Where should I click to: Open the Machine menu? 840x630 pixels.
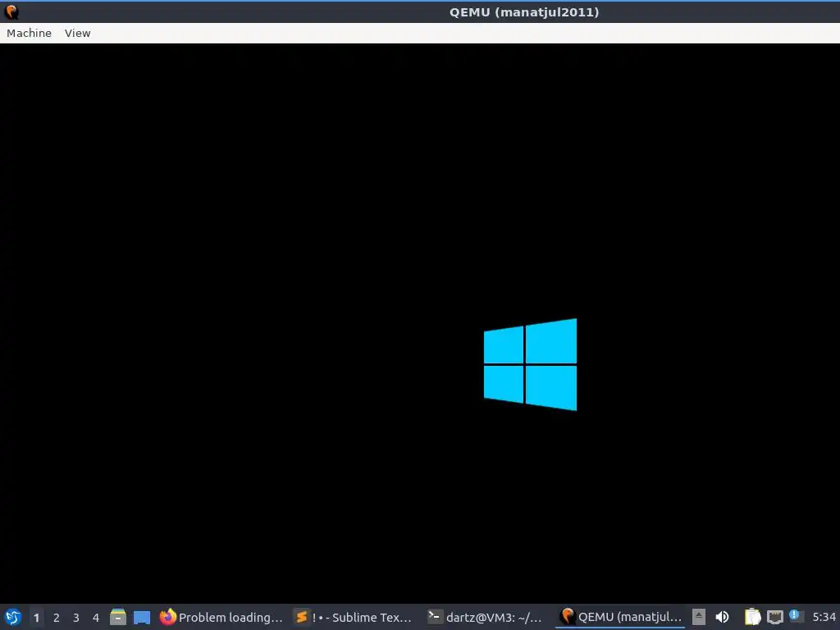pos(29,33)
